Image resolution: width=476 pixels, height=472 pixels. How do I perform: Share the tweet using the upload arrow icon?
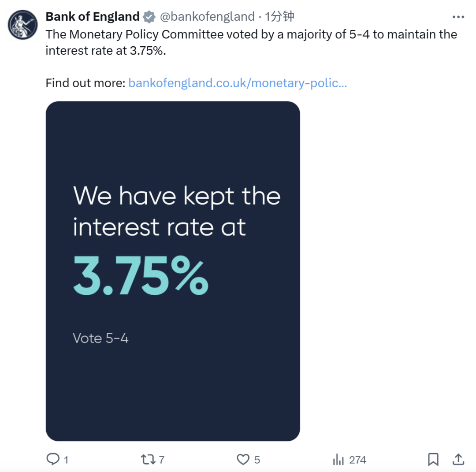click(x=458, y=459)
